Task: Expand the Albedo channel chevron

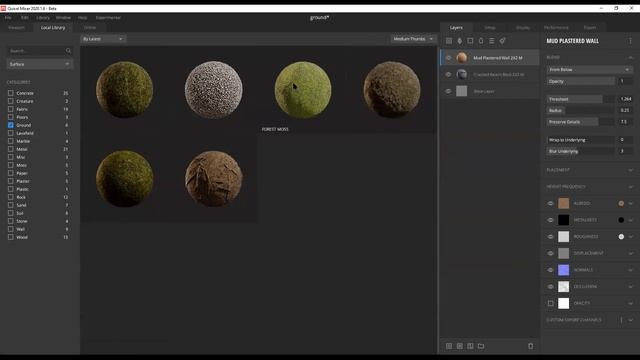Action: tap(631, 203)
